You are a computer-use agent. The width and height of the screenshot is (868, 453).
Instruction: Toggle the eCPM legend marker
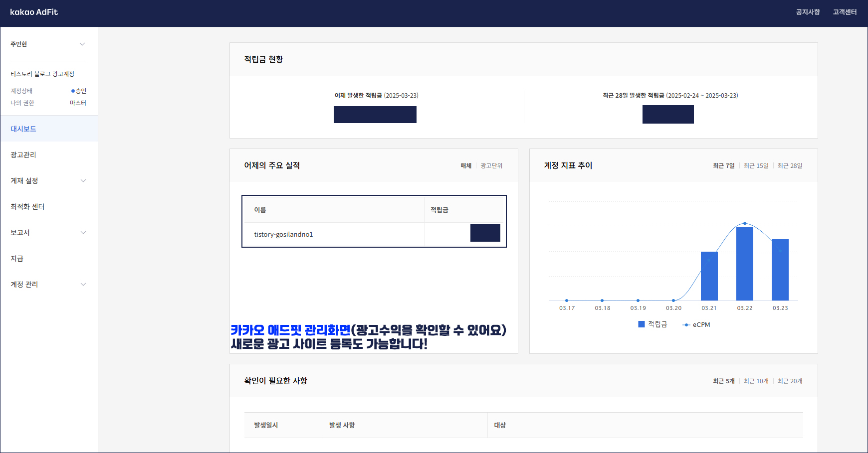click(x=686, y=324)
